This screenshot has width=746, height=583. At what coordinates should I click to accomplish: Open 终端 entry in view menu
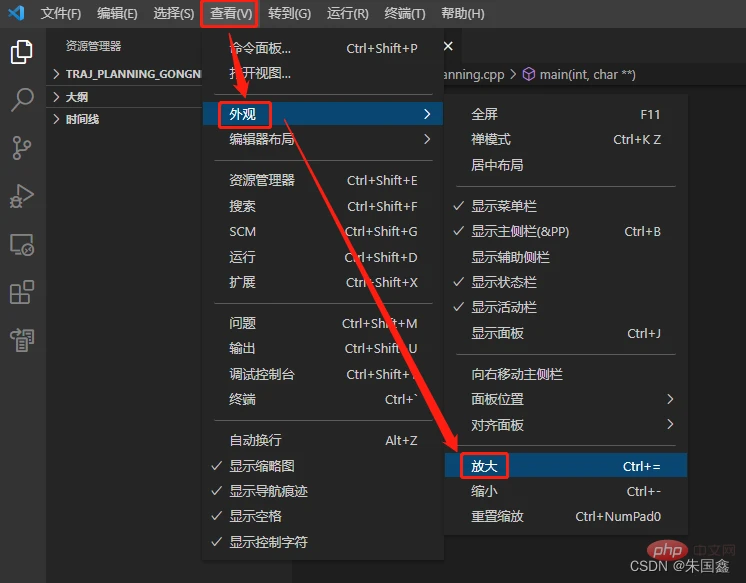[323, 399]
